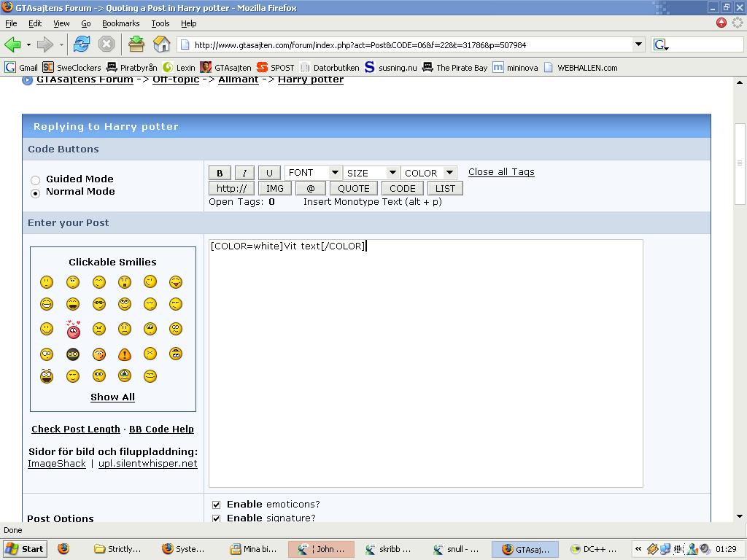Open the Gmail bookmark
The image size is (747, 560).
pos(22,68)
